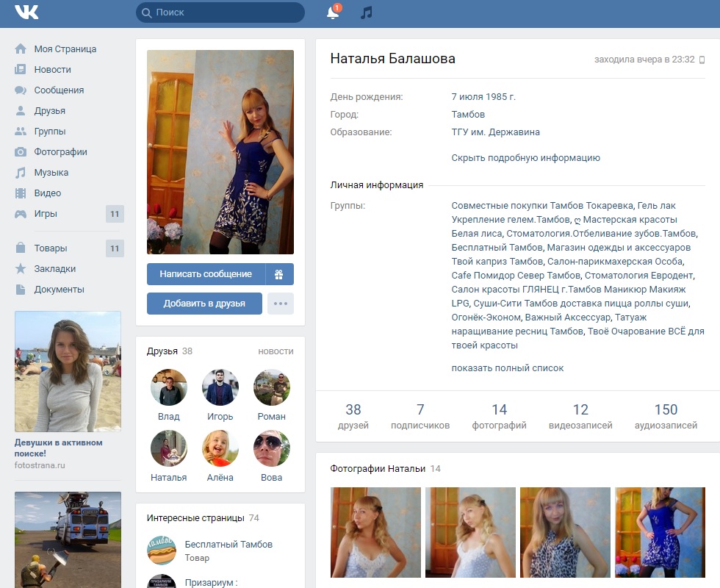Viewport: 720px width, 588px height.
Task: Click the Написать сообщение button
Action: pyautogui.click(x=206, y=274)
